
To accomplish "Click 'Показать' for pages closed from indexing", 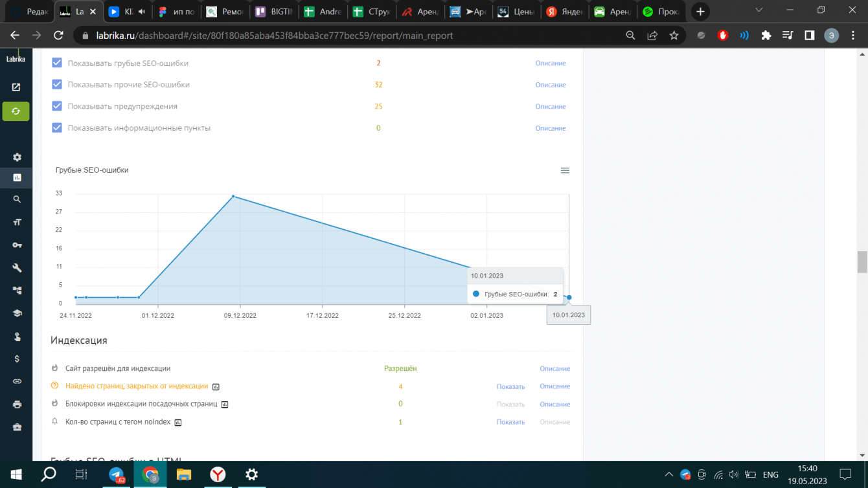I will coord(511,386).
